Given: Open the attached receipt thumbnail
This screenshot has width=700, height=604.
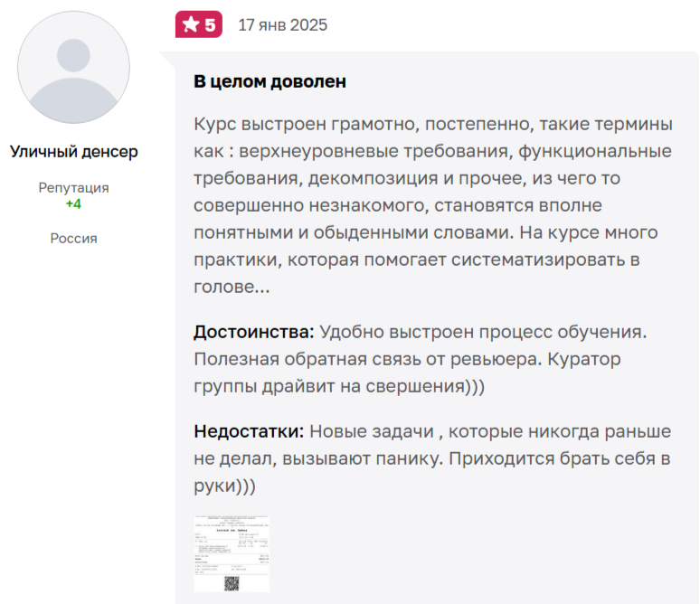Looking at the screenshot, I should click(x=232, y=553).
